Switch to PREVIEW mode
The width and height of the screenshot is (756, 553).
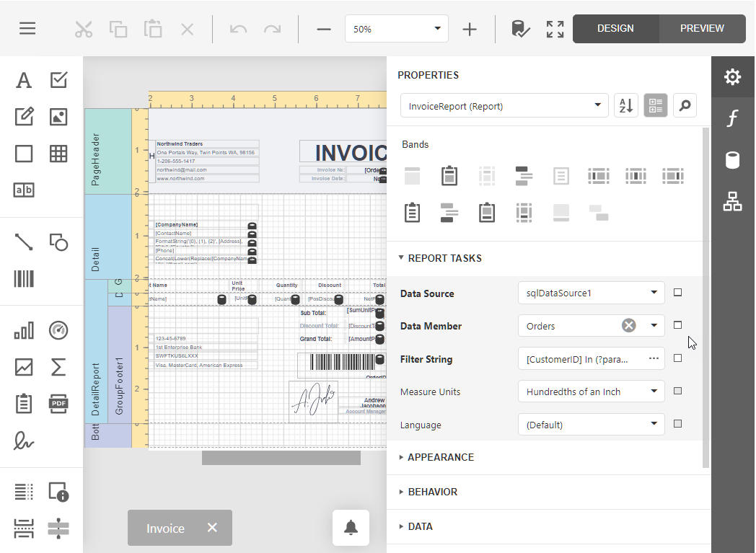click(702, 28)
